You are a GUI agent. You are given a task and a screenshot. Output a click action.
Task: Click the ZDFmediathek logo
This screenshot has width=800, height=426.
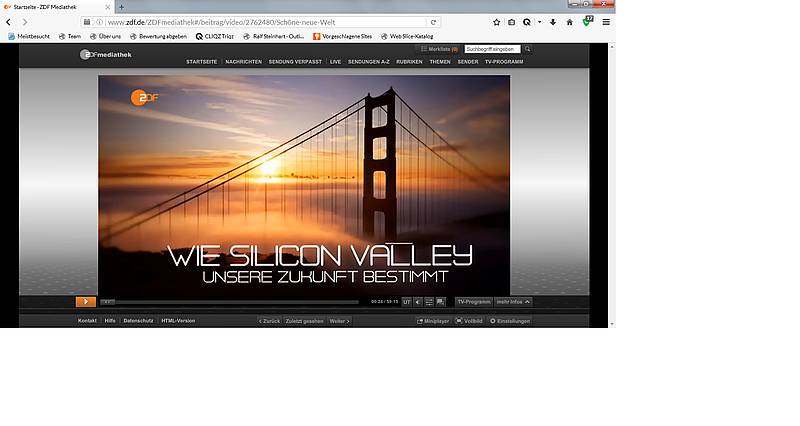(x=106, y=55)
